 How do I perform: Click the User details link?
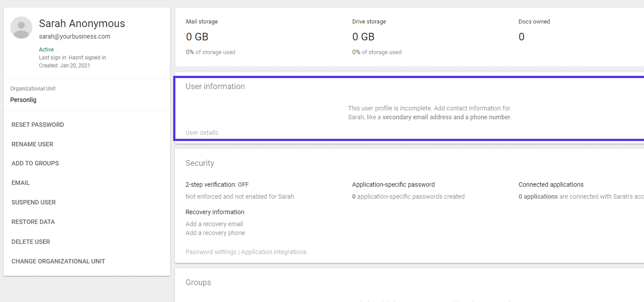(202, 132)
